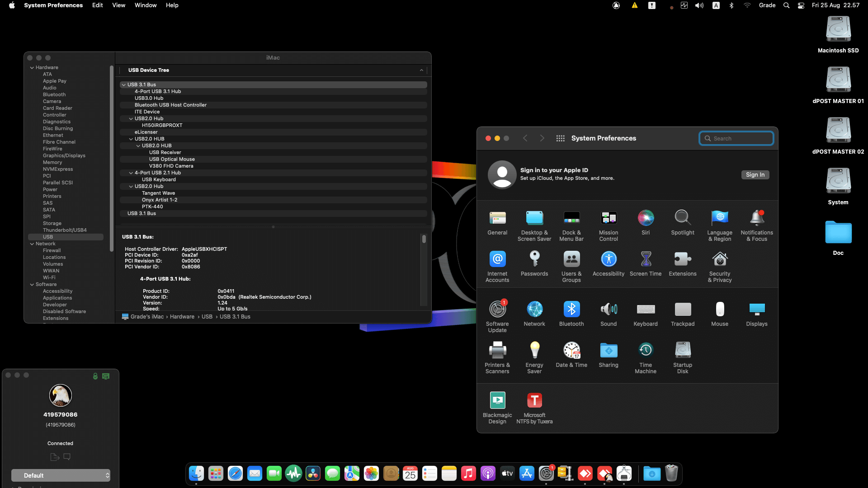Collapse the Software section in sidebar
This screenshot has height=488, width=868.
[32, 285]
